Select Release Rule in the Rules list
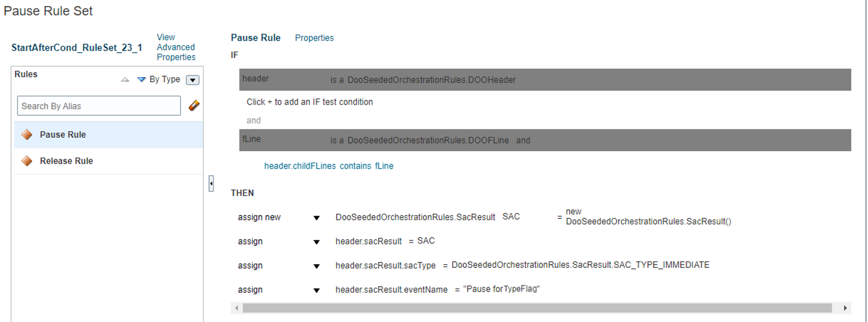 coord(66,160)
